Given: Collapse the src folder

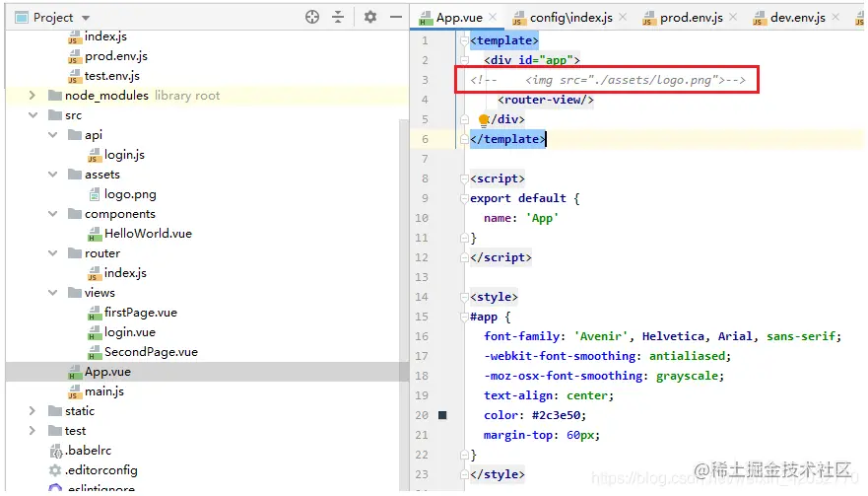Looking at the screenshot, I should (33, 115).
